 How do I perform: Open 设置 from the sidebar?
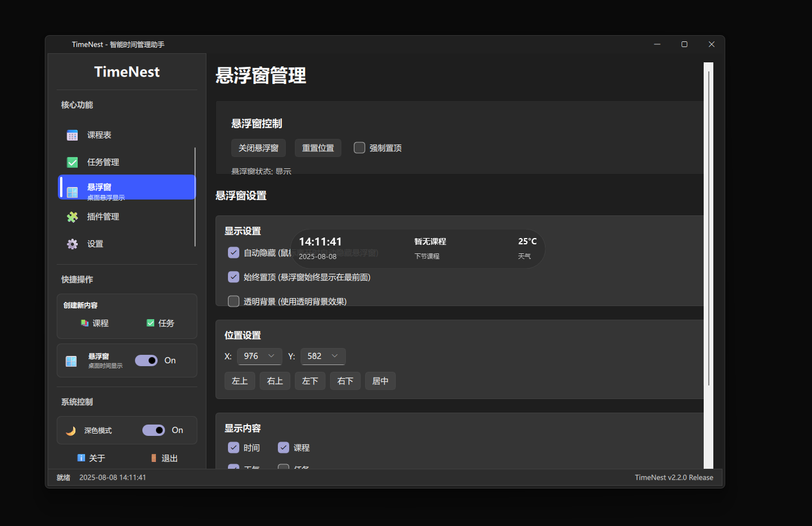(x=126, y=244)
